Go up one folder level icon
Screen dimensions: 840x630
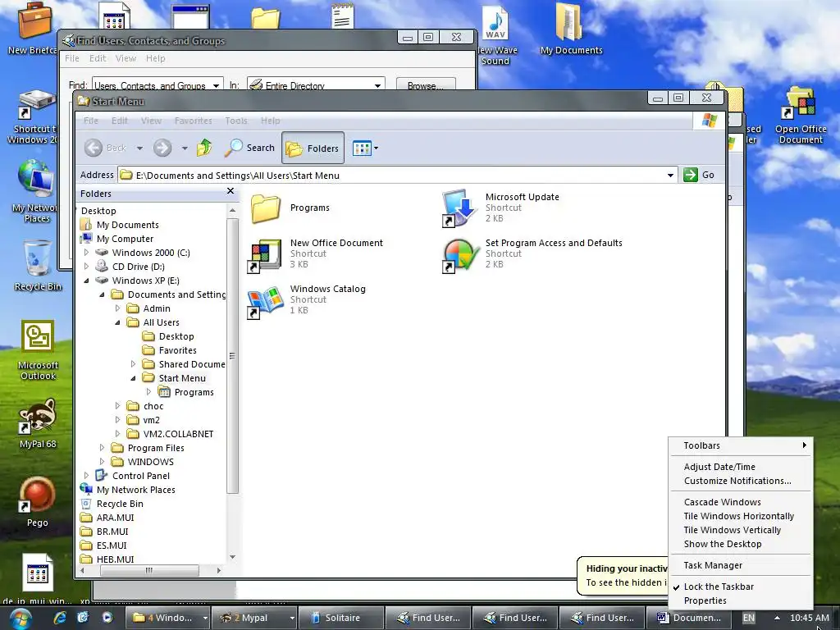[x=204, y=148]
